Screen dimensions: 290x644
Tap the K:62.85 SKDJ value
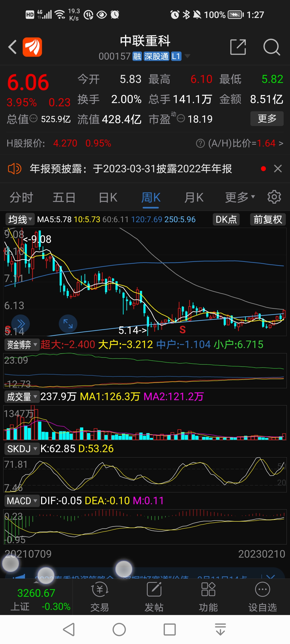coord(58,449)
